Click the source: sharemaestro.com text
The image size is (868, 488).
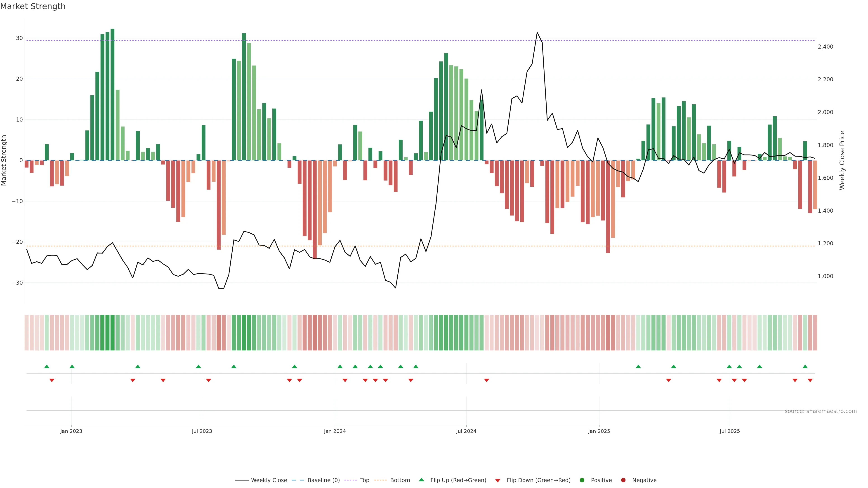point(821,411)
